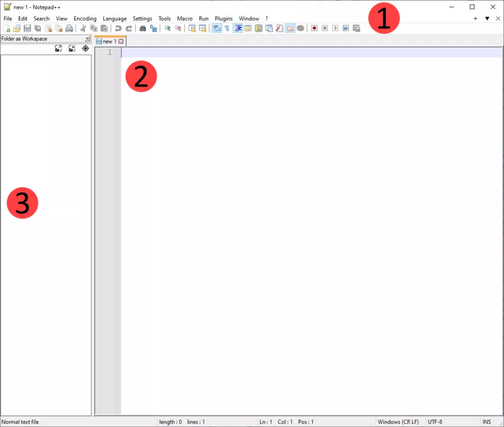Zoom out using toolbar magnifier
The height and width of the screenshot is (427, 504).
click(178, 28)
